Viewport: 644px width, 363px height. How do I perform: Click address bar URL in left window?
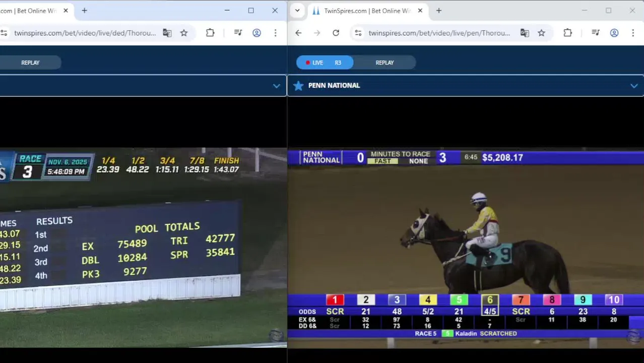point(85,33)
